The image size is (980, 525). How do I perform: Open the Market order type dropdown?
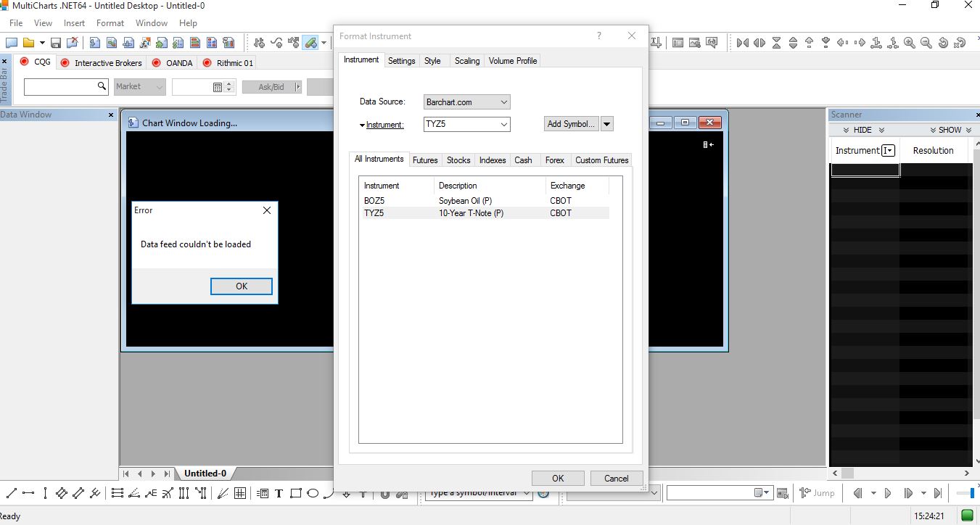(x=140, y=86)
